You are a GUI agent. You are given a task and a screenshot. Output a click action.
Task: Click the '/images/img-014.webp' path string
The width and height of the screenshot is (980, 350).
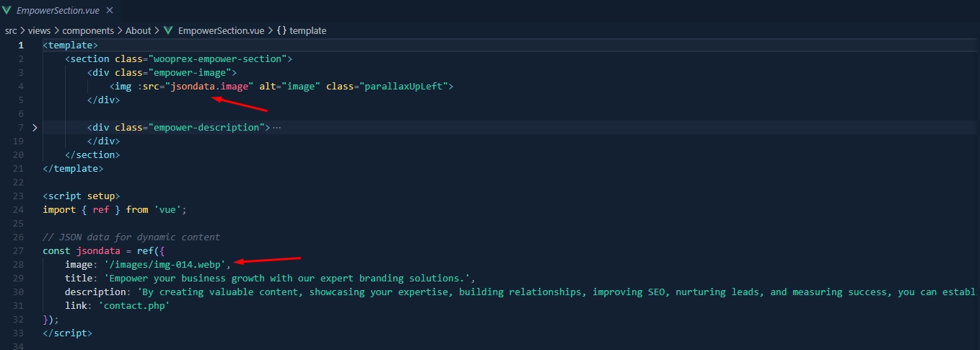167,265
